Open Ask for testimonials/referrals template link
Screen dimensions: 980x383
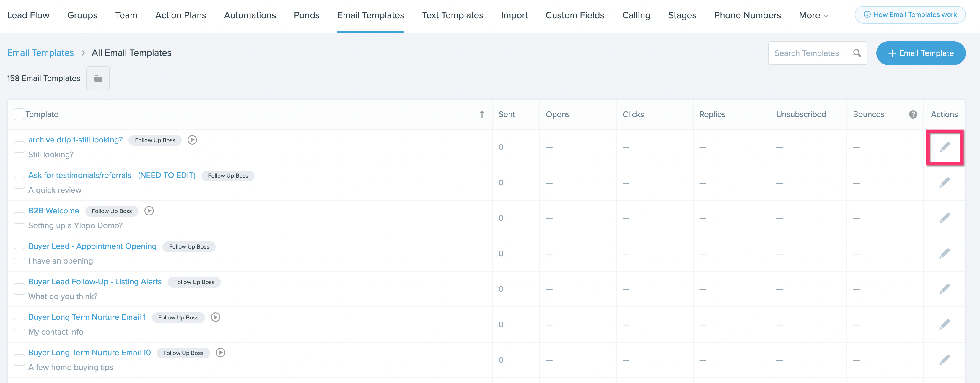pyautogui.click(x=112, y=175)
